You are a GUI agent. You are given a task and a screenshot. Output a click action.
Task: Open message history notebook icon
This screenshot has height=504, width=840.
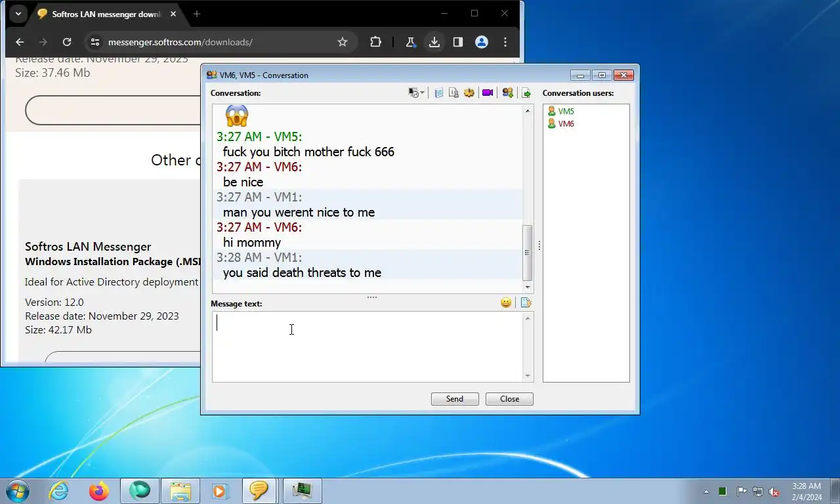point(439,93)
